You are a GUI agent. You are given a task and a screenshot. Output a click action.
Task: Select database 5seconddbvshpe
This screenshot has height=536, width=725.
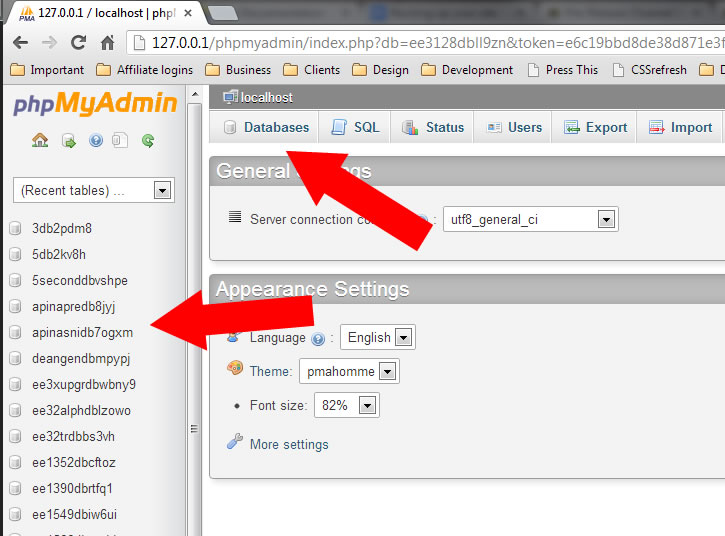point(80,280)
